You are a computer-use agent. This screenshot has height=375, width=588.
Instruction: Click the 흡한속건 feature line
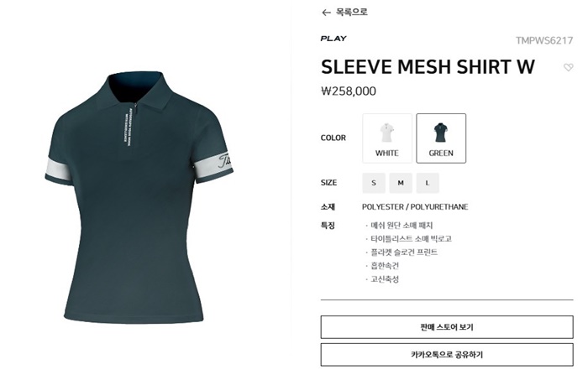382,266
